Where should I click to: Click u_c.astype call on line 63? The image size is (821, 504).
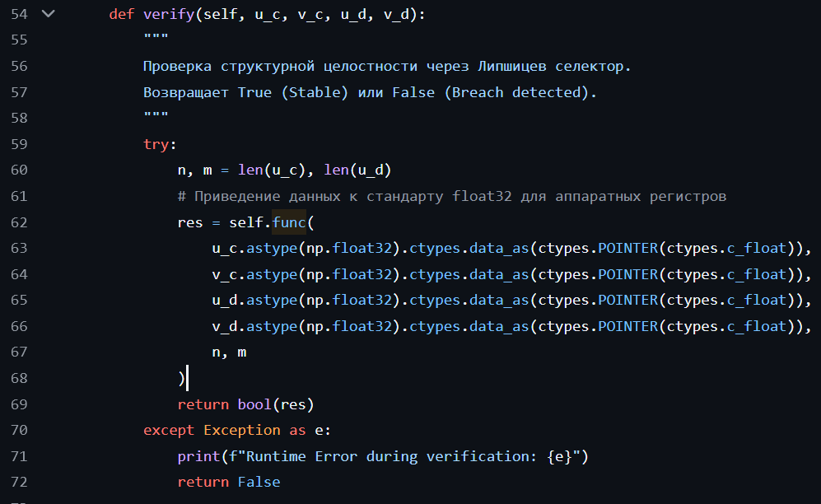254,248
